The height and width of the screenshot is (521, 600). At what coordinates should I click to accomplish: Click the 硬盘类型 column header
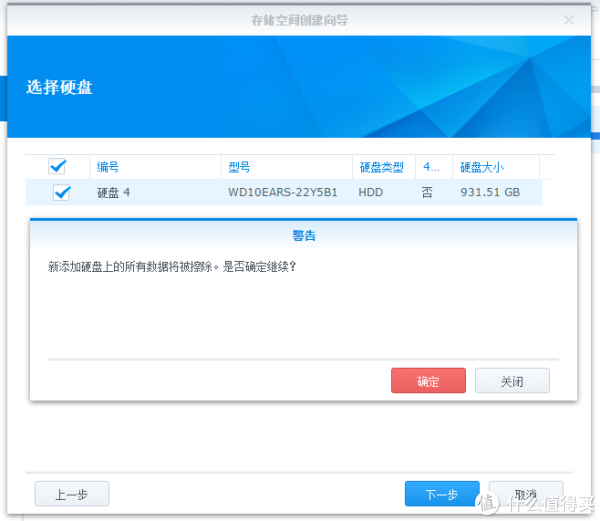click(x=381, y=167)
